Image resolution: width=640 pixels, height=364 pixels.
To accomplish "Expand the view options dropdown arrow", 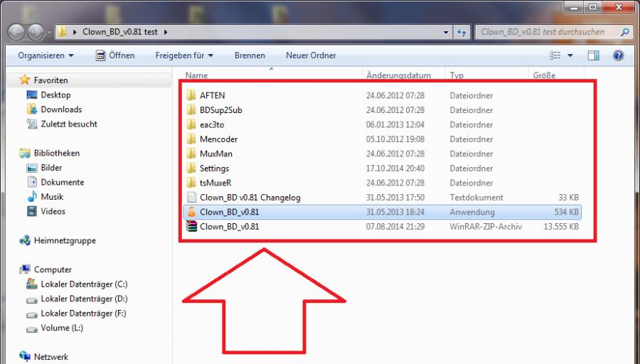I will pyautogui.click(x=570, y=55).
